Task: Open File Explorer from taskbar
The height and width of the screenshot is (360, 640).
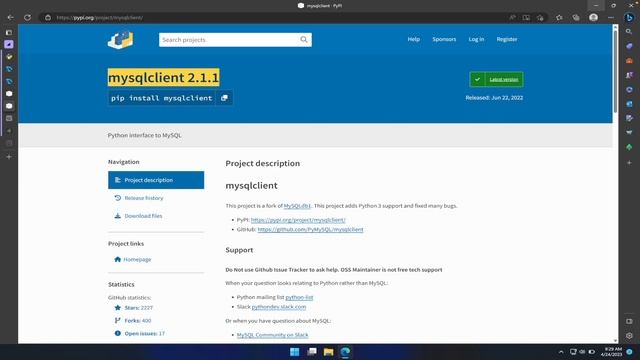Action: pos(328,352)
